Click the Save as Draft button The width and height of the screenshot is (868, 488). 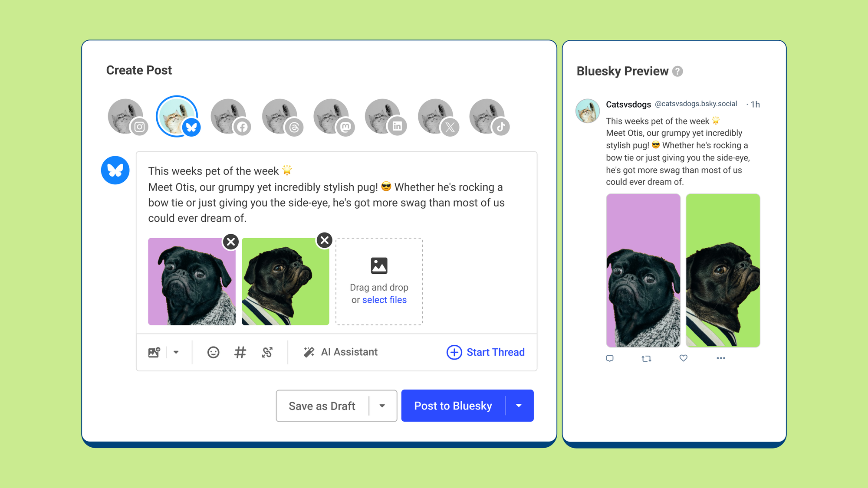click(321, 406)
